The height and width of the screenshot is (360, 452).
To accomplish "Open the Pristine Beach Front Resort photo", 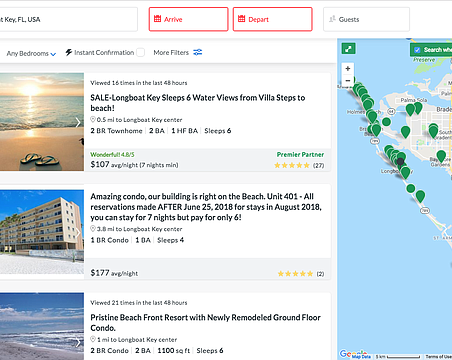I will coord(42,326).
